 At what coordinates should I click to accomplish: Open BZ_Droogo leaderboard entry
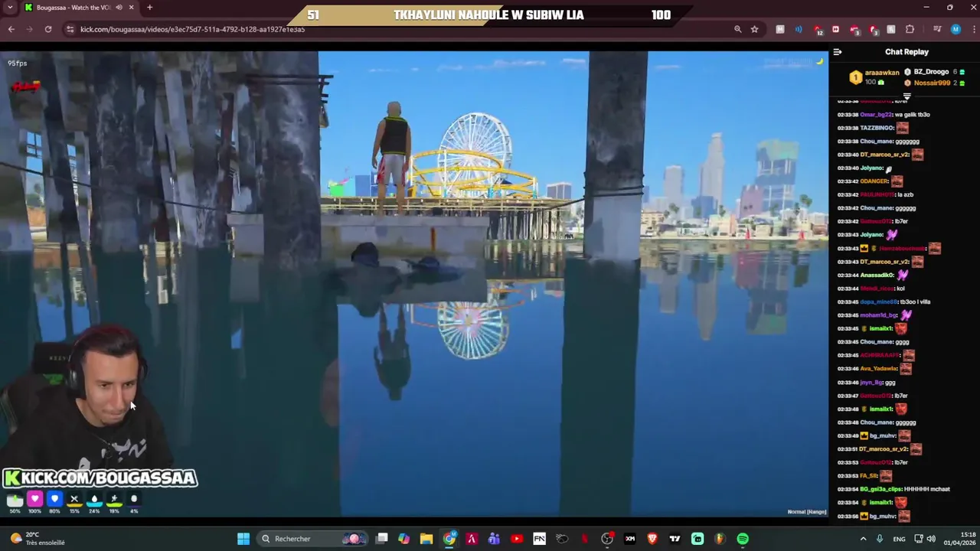click(x=935, y=72)
